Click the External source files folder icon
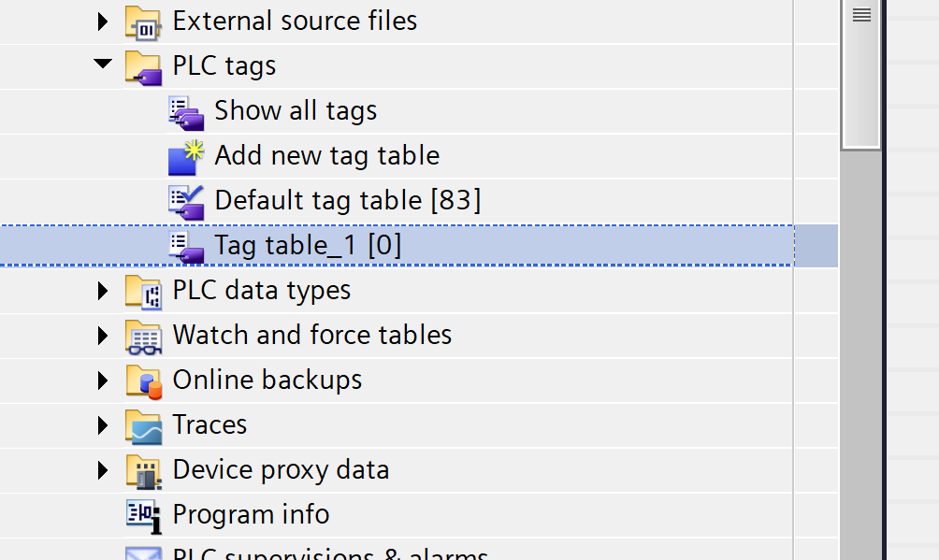 pos(143,22)
